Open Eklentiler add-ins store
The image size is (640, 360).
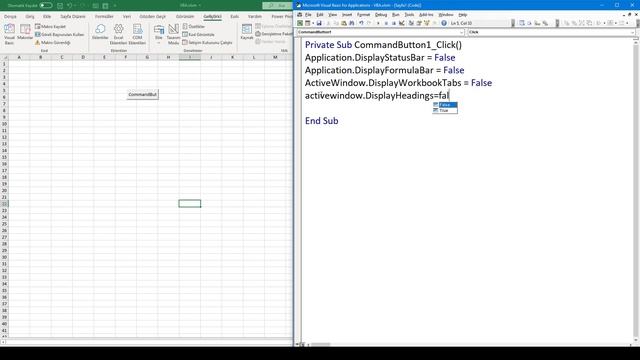tap(100, 32)
